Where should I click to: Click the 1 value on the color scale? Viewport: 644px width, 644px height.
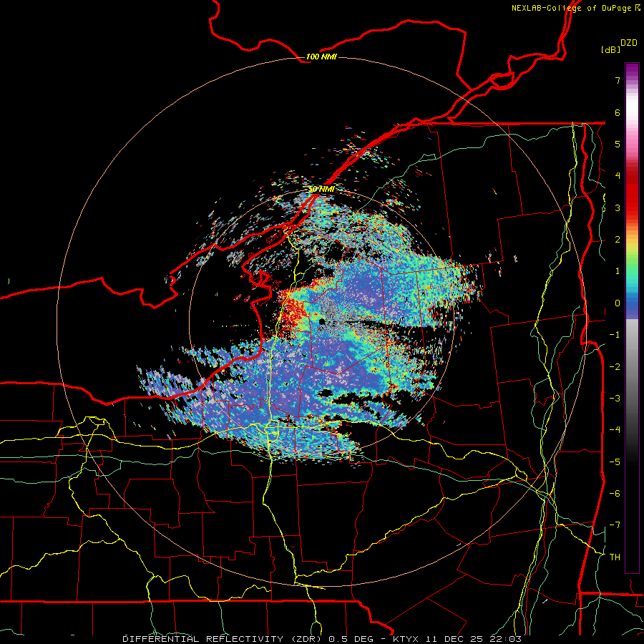pos(618,271)
